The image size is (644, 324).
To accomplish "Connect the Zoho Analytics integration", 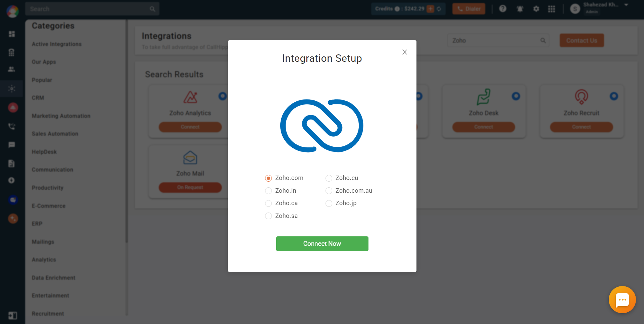I will coord(190,127).
